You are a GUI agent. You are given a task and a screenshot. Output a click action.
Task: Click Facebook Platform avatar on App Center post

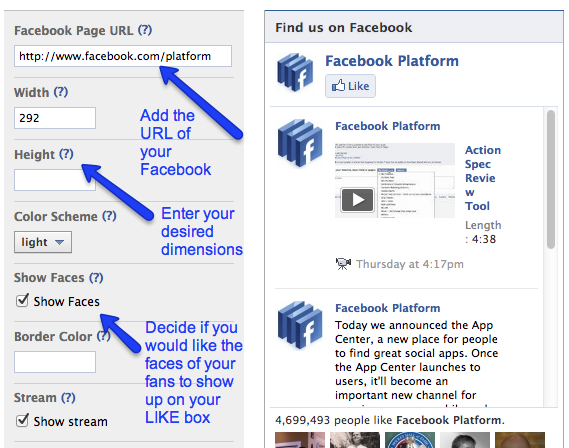(300, 325)
